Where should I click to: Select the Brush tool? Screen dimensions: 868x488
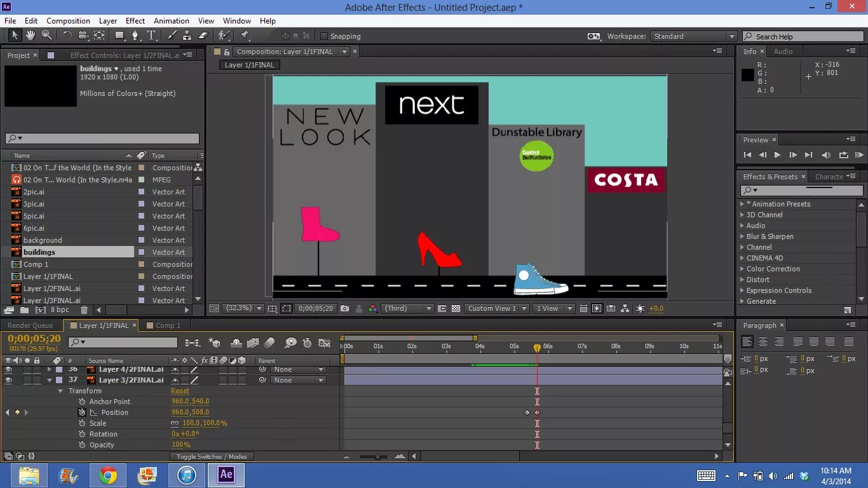click(x=172, y=36)
